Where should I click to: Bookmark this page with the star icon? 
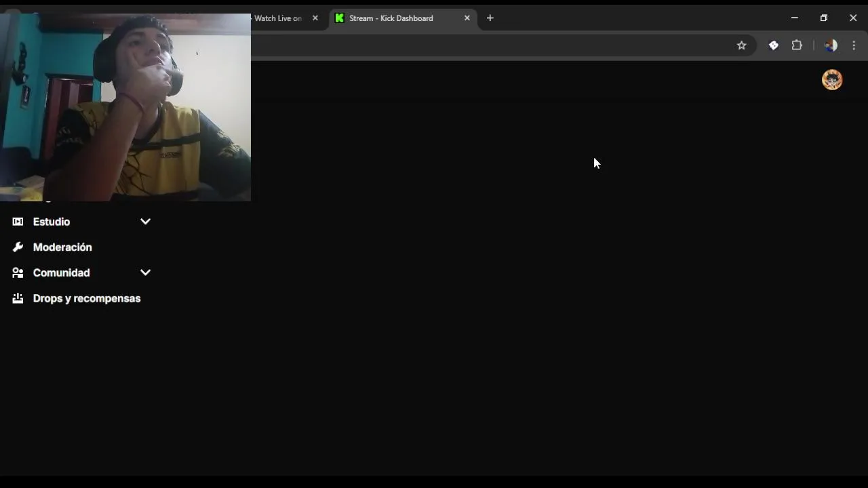click(x=741, y=45)
